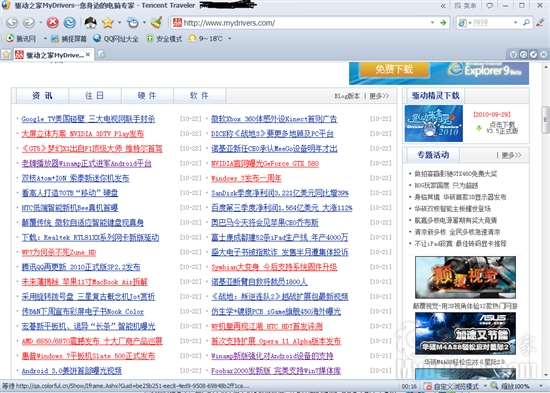
Task: Click green Go arrow in address bar
Action: pos(443,23)
